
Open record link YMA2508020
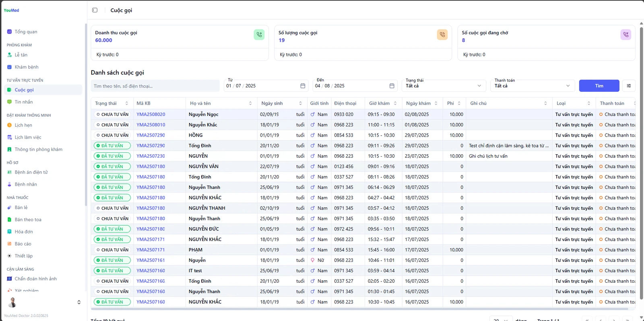point(151,114)
